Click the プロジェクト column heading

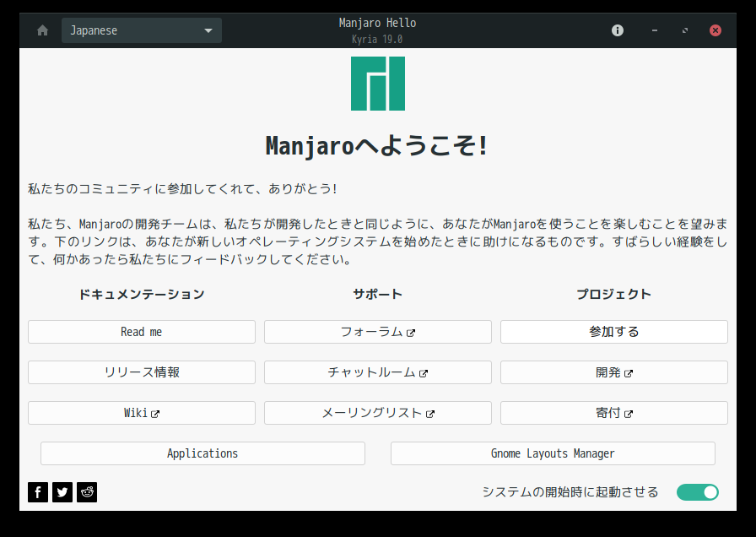tap(614, 295)
